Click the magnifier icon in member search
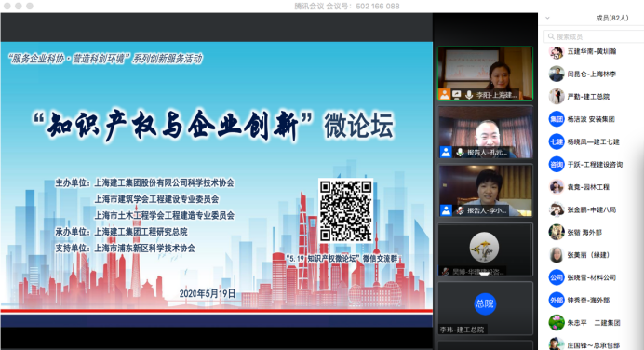Viewport: 644px width, 350px height. 551,36
